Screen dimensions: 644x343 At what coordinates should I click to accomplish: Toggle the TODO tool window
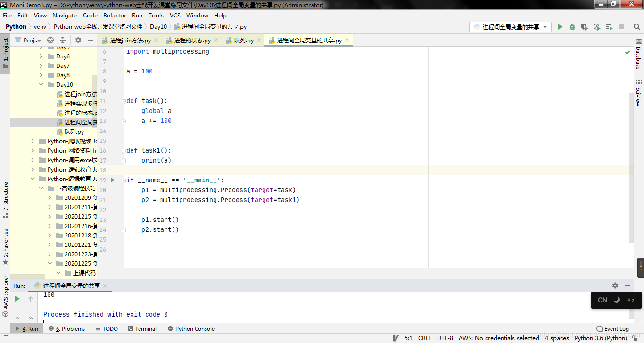coord(107,329)
